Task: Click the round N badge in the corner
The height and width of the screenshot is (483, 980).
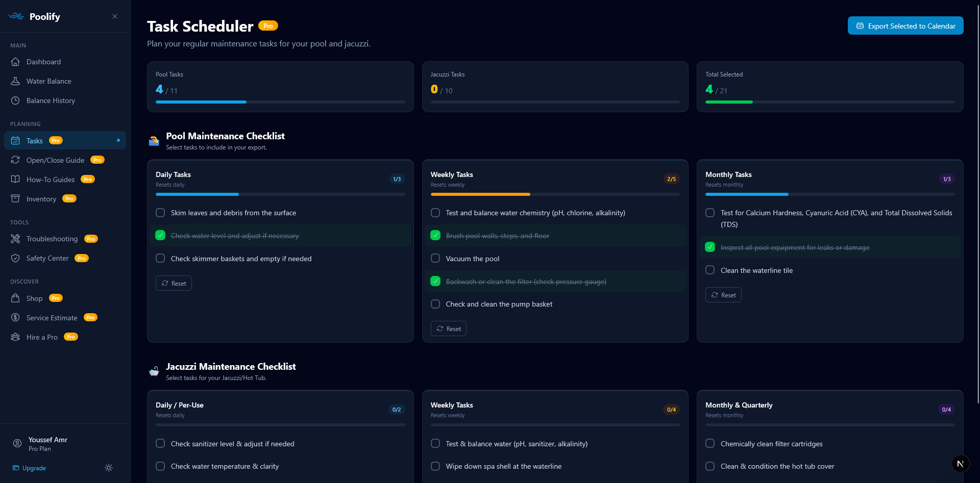Action: pyautogui.click(x=960, y=464)
